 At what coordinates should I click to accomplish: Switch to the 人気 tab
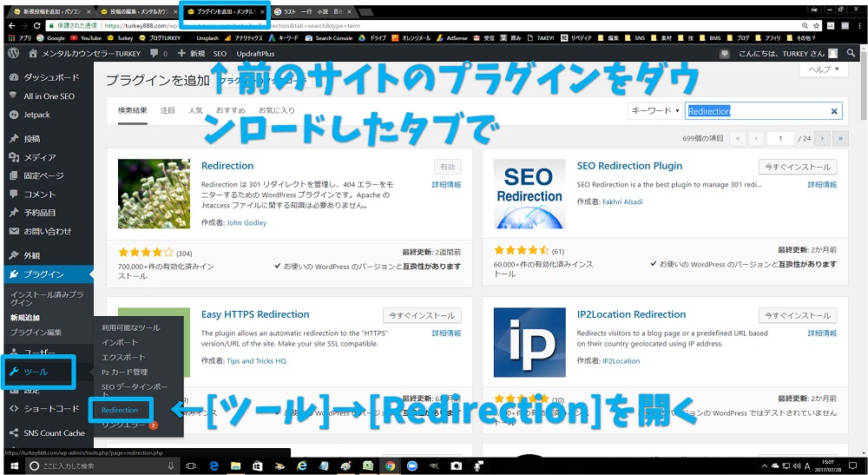(195, 111)
